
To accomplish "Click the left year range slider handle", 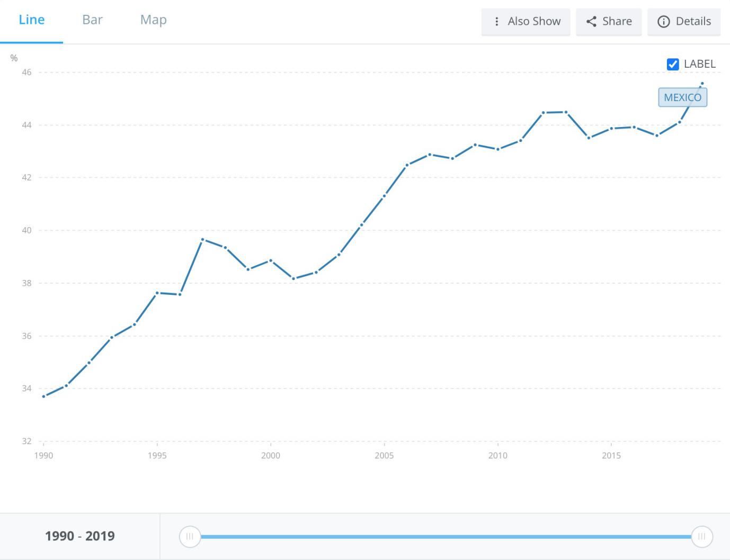I will (x=190, y=536).
